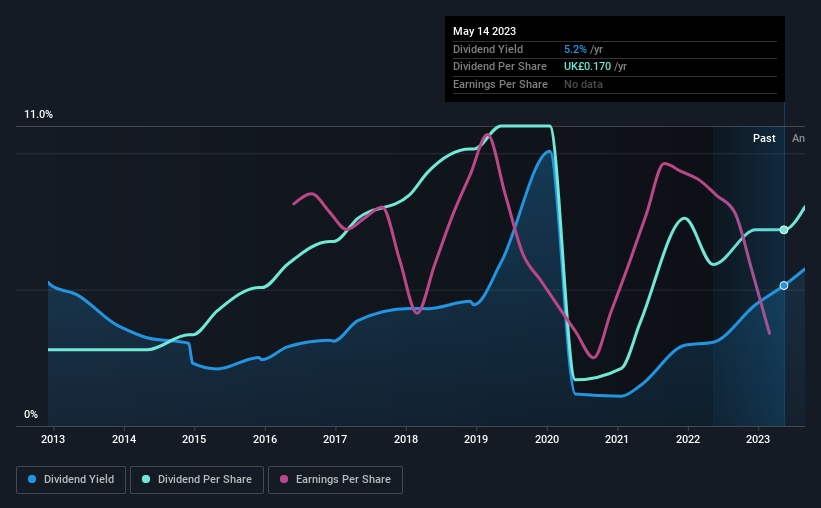Click the 2022 label on the time axis
This screenshot has width=821, height=508.
click(688, 439)
